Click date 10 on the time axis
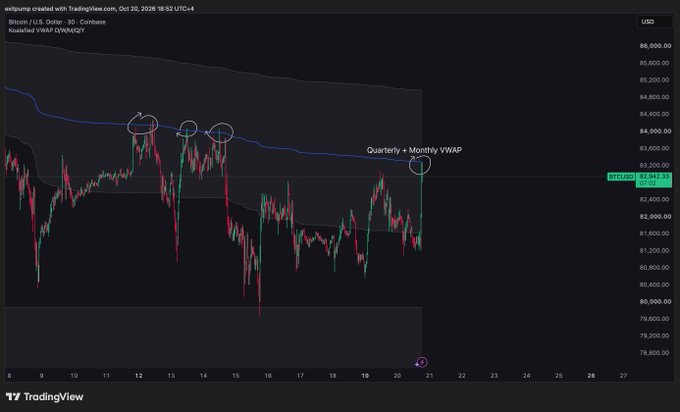This screenshot has width=680, height=412. [x=74, y=376]
